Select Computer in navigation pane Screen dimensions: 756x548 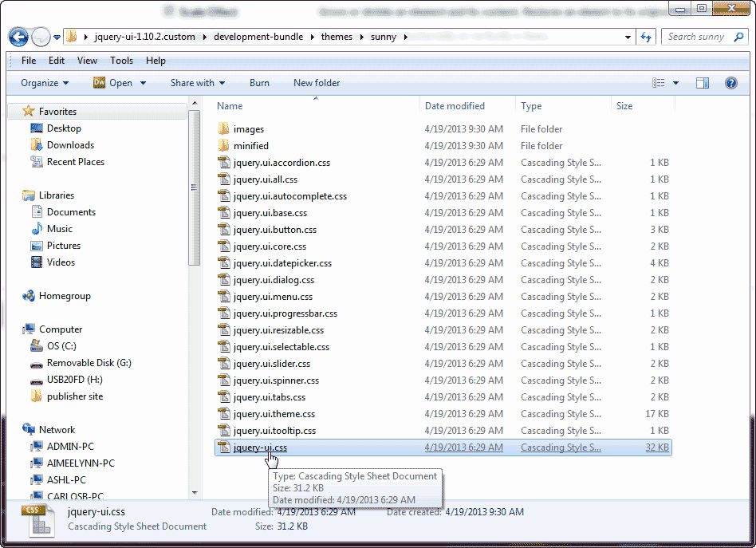click(x=61, y=329)
